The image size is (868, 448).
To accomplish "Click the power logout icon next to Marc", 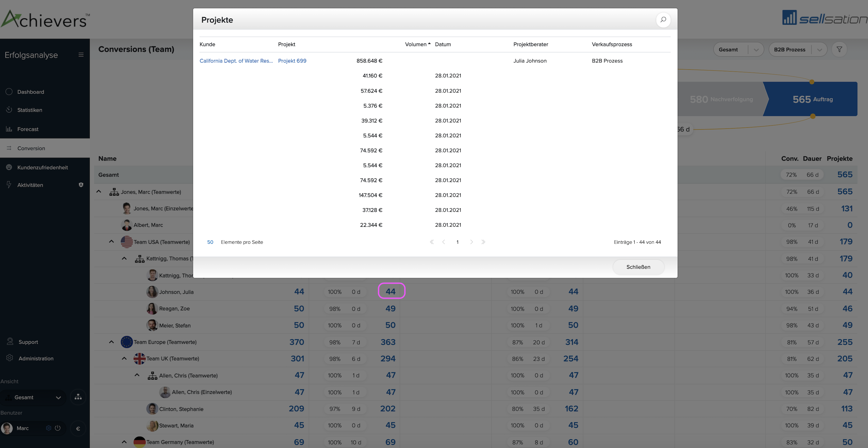I will pos(58,428).
